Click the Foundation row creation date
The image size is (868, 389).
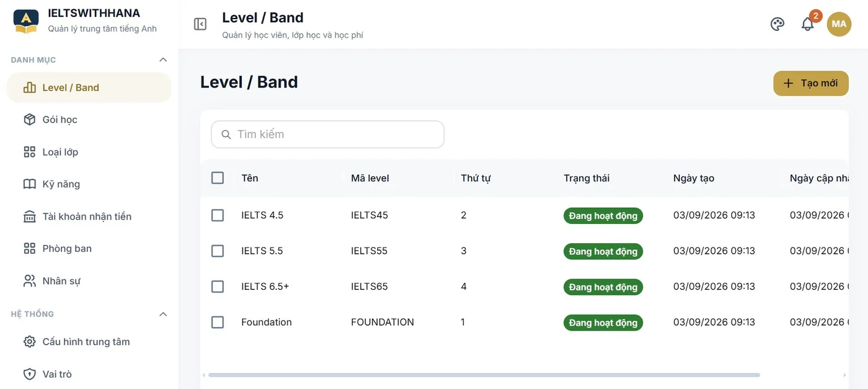click(714, 323)
